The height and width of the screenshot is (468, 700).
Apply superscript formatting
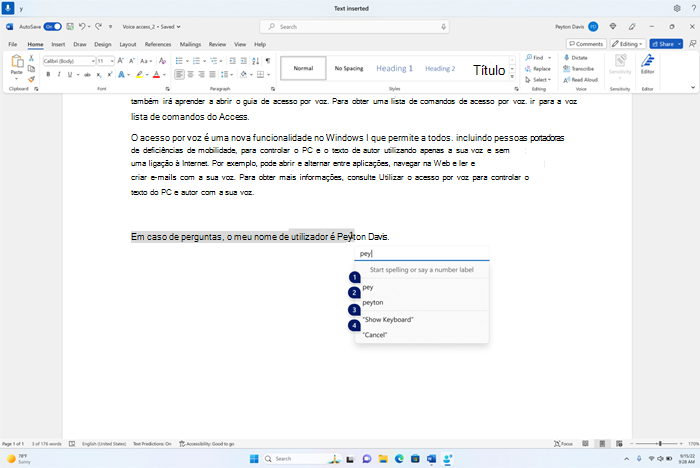(x=109, y=75)
